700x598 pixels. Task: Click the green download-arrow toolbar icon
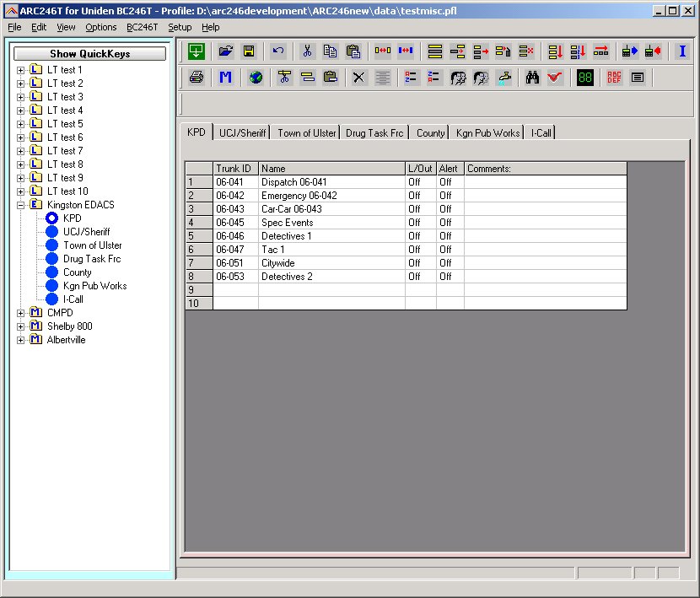coord(197,51)
